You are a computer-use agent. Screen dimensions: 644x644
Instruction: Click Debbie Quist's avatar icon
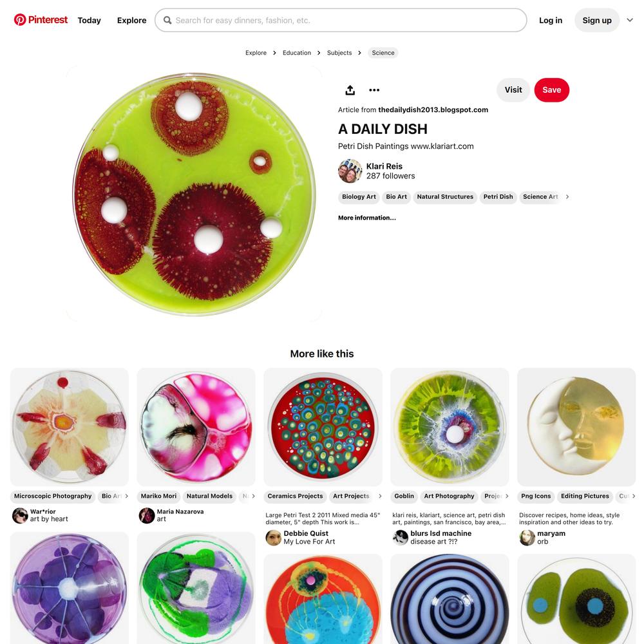point(274,537)
